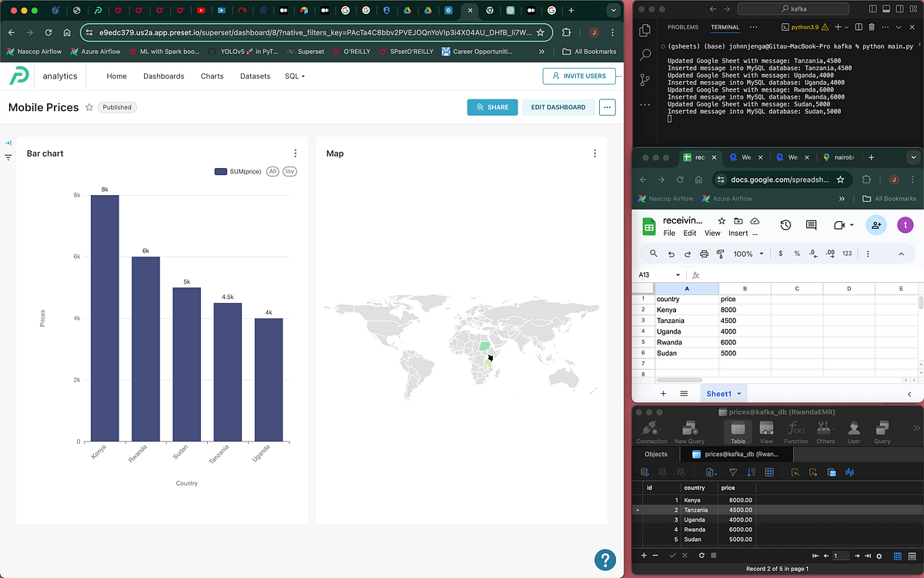This screenshot has width=924, height=578.
Task: Apply currency format in Sheets toolbar
Action: pos(781,253)
